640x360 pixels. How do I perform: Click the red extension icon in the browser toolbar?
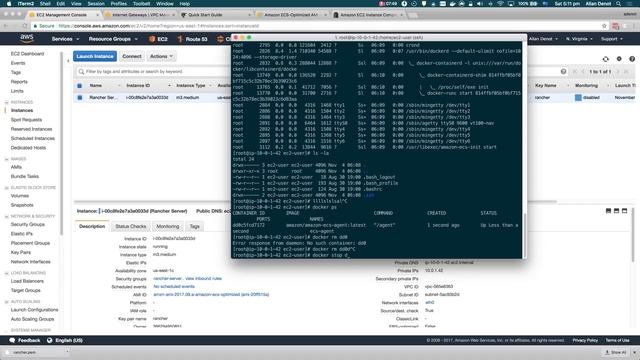coord(616,26)
